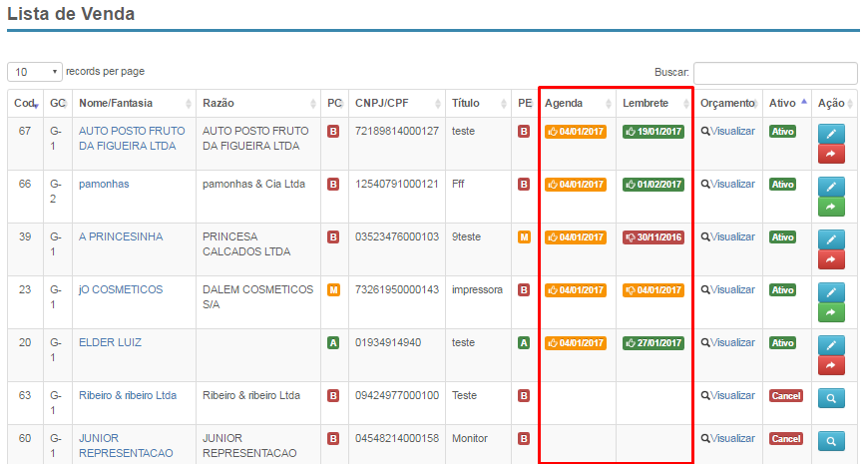Click the magnifier button for JUNIOR REPRESENTACAO row
This screenshot has height=464, width=868.
[831, 440]
